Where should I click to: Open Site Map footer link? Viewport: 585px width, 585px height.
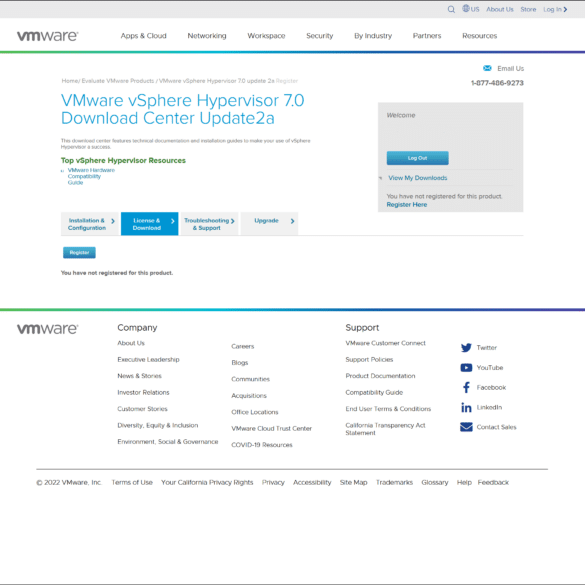353,482
